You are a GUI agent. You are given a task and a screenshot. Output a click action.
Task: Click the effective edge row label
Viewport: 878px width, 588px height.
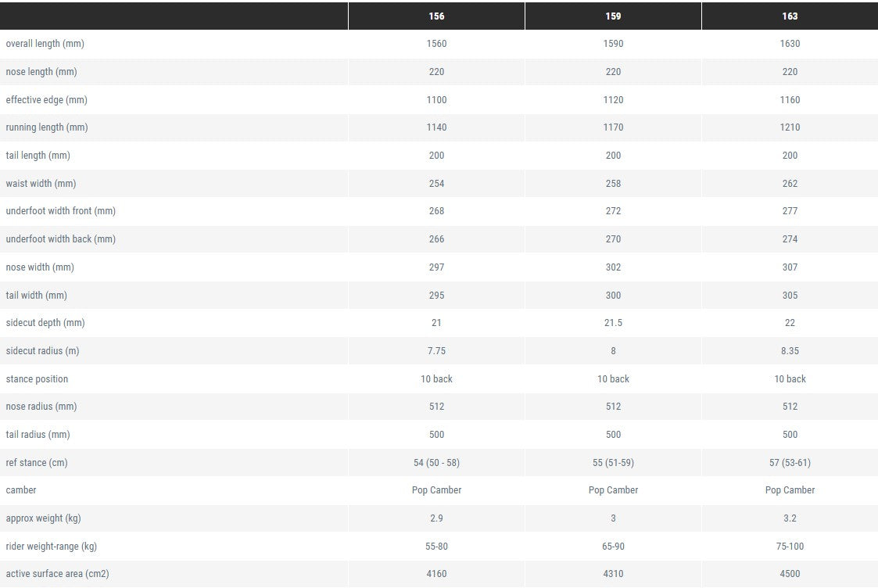[46, 100]
